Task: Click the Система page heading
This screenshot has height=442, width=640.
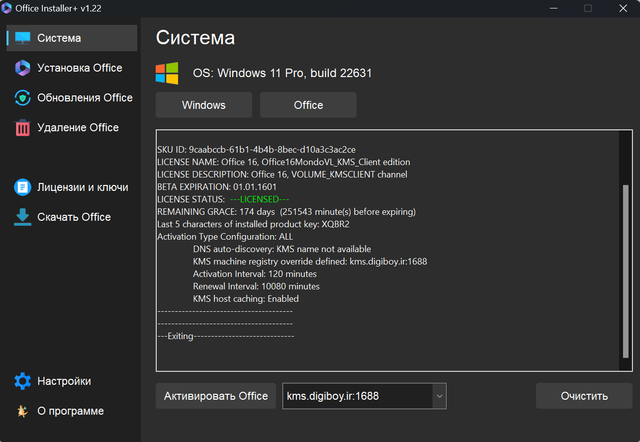Action: [195, 38]
